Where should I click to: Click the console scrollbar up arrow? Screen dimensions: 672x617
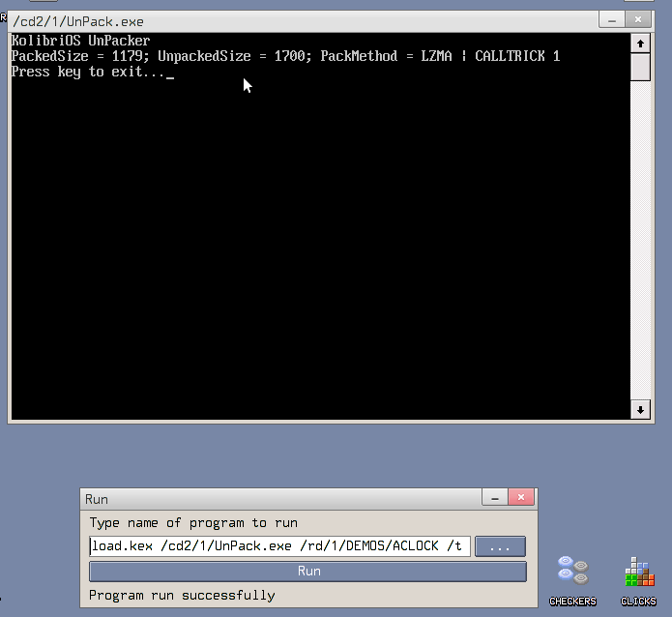click(x=640, y=44)
